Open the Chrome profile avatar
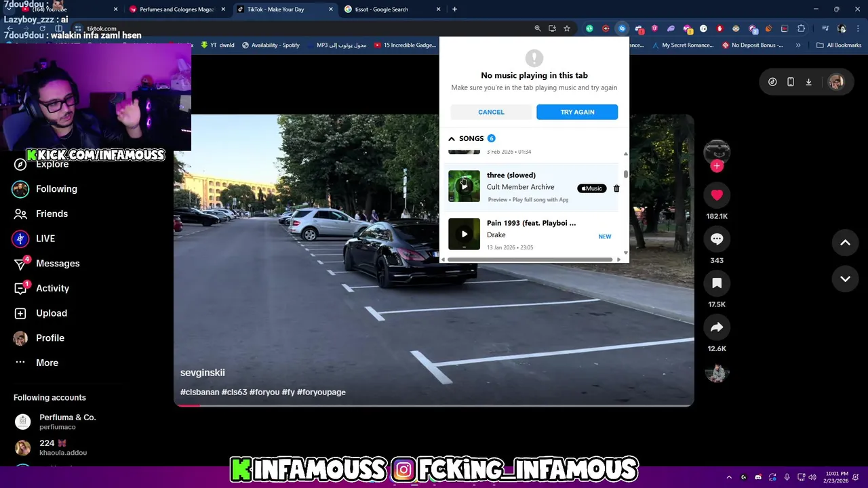The width and height of the screenshot is (868, 488). click(x=842, y=28)
